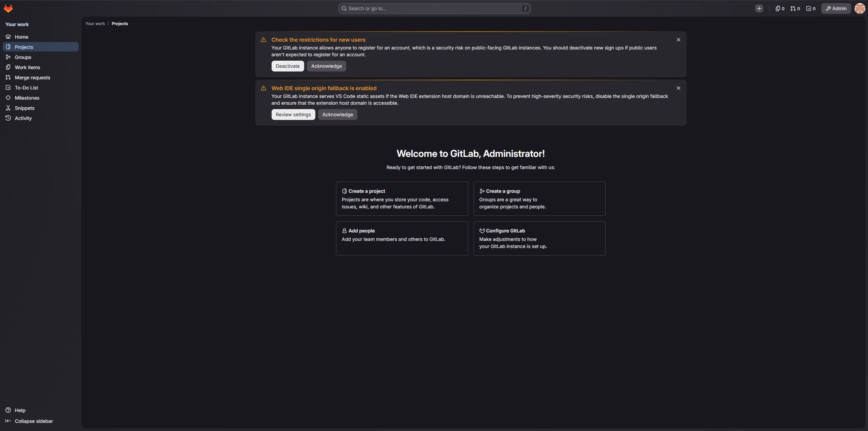Viewport: 868px width, 431px height.
Task: Open the create new plus menu
Action: (759, 9)
